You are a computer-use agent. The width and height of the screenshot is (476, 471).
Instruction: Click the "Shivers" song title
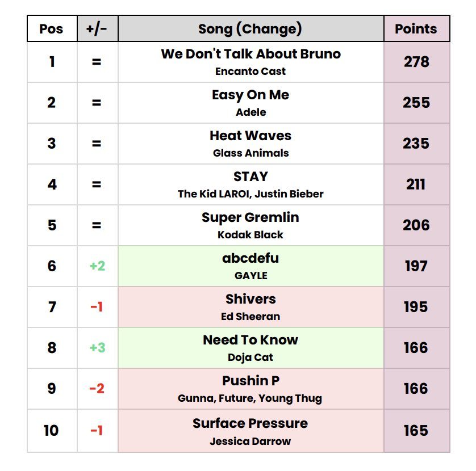pyautogui.click(x=250, y=299)
